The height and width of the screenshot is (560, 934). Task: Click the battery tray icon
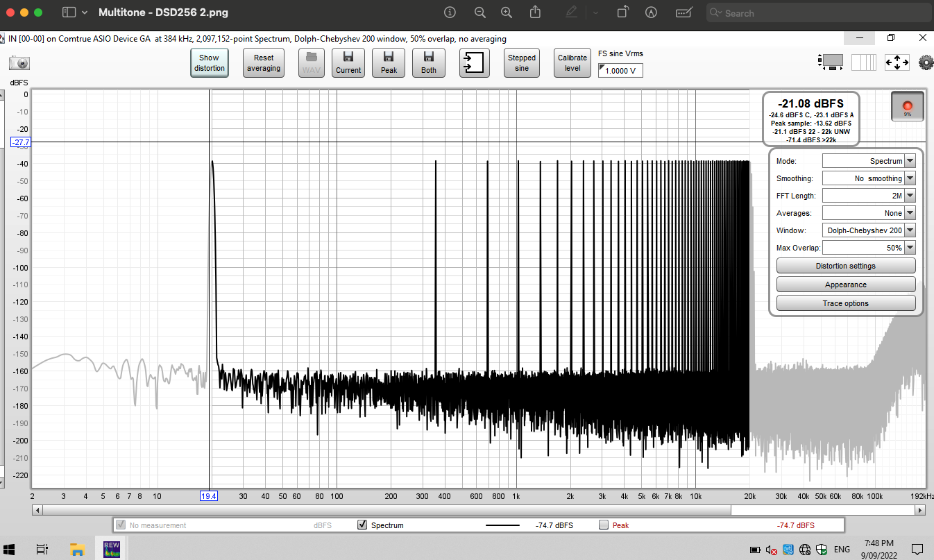click(x=755, y=550)
